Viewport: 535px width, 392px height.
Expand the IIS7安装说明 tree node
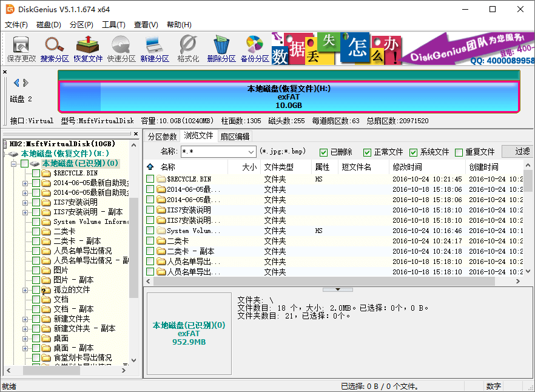click(25, 203)
